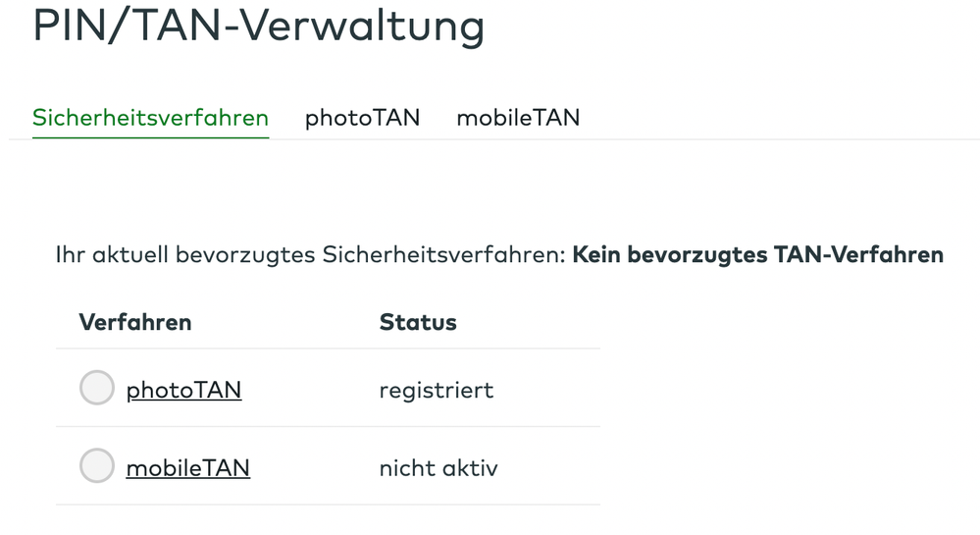Image resolution: width=980 pixels, height=535 pixels.
Task: Click the "registriert" status text
Action: [436, 391]
